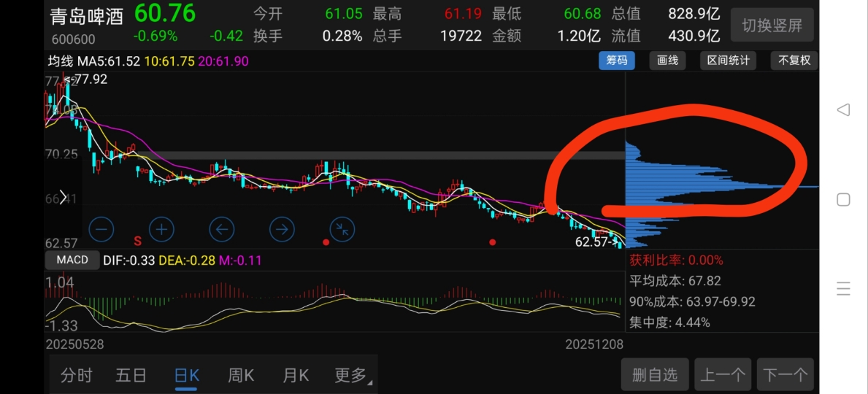Tap the 获利比率: 0.00% line

[x=677, y=260]
